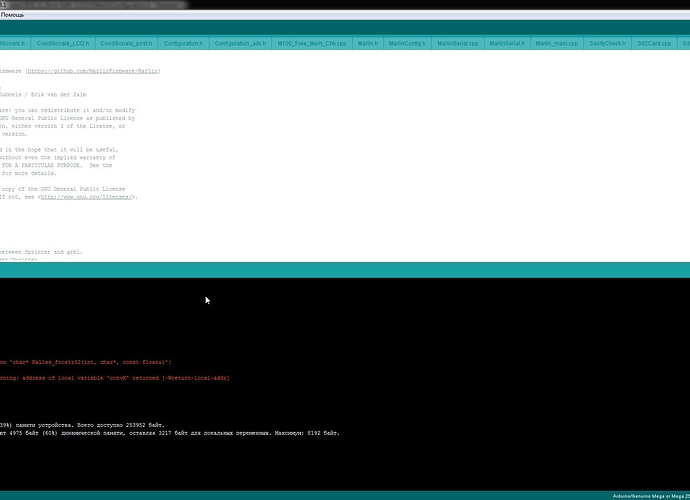Open the Configuration_adv.h tab
Image resolution: width=690 pixels, height=500 pixels.
[240, 44]
